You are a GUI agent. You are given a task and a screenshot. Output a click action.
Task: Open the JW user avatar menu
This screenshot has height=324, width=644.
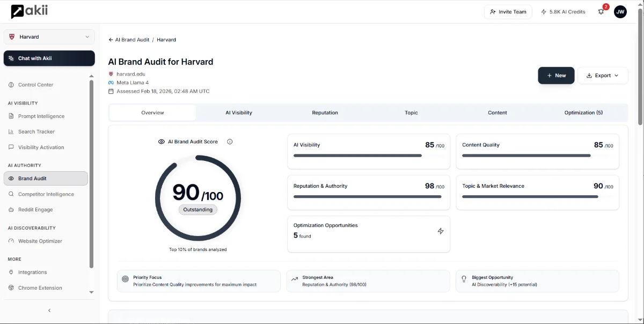620,12
